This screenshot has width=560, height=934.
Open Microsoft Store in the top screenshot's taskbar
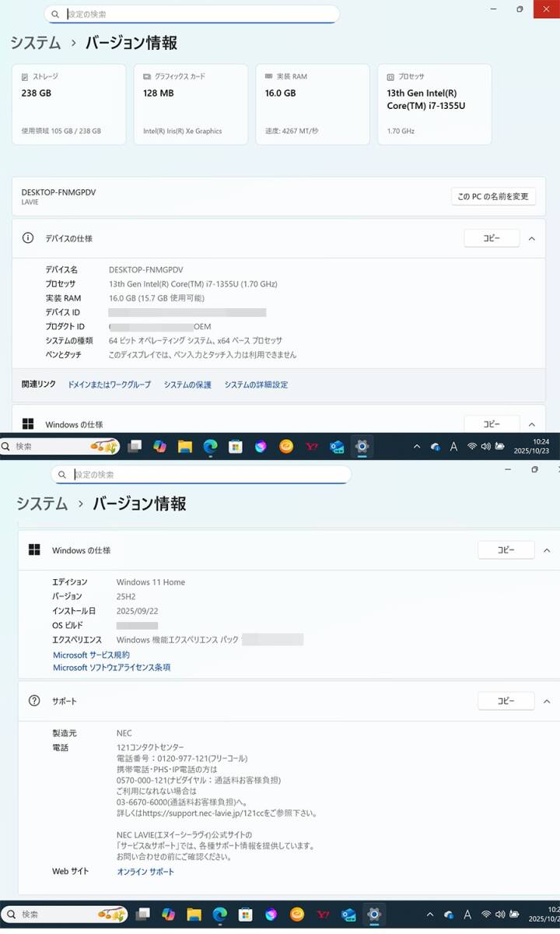(236, 447)
